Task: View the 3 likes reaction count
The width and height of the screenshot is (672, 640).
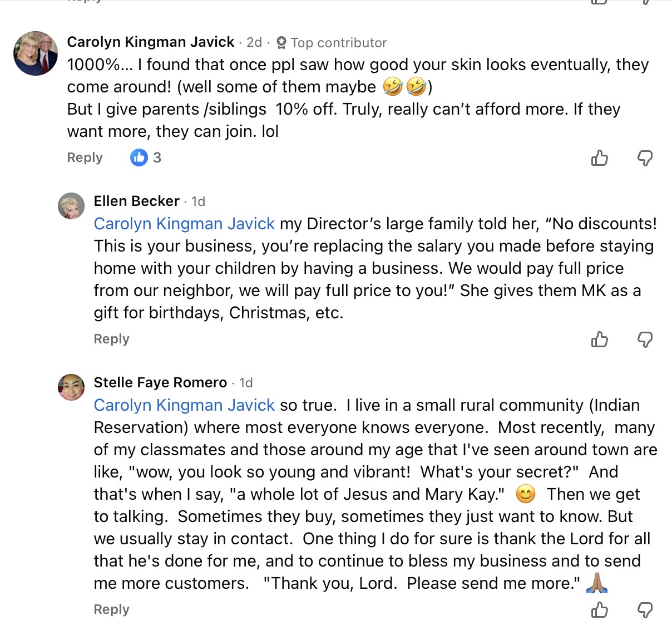Action: click(146, 158)
